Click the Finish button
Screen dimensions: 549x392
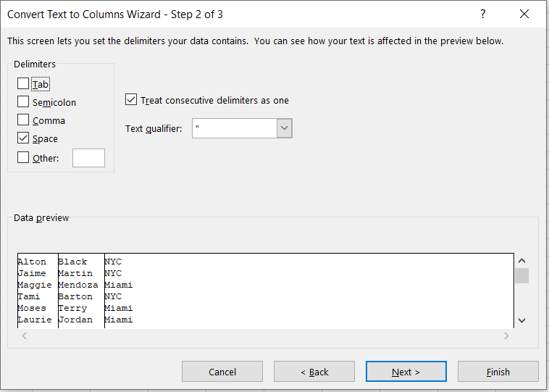[498, 372]
